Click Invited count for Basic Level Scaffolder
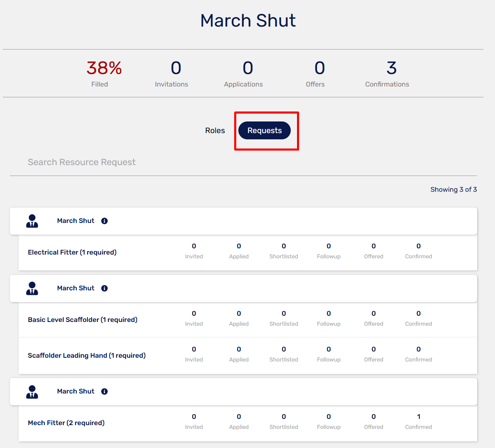 [x=194, y=318]
